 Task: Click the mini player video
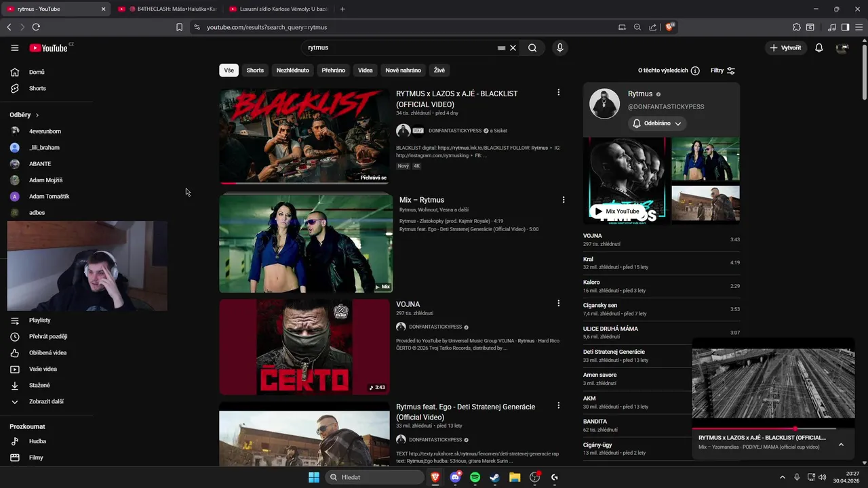pyautogui.click(x=773, y=384)
